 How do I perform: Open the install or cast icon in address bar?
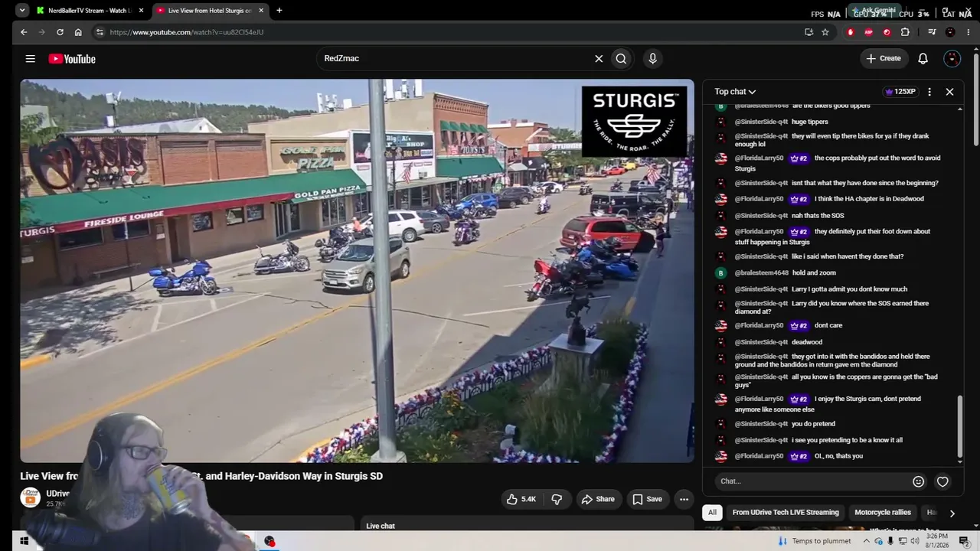point(808,32)
